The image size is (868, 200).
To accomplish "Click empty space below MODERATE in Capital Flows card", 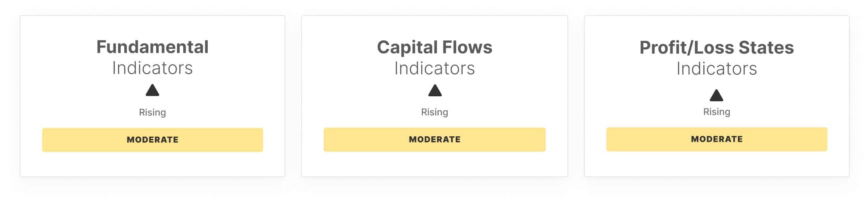I will point(435,164).
